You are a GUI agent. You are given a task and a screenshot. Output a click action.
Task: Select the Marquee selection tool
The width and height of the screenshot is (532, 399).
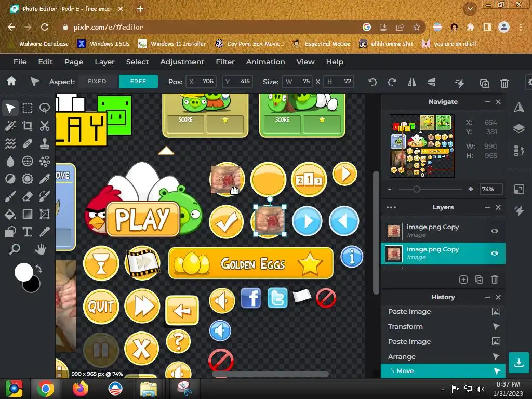click(28, 108)
